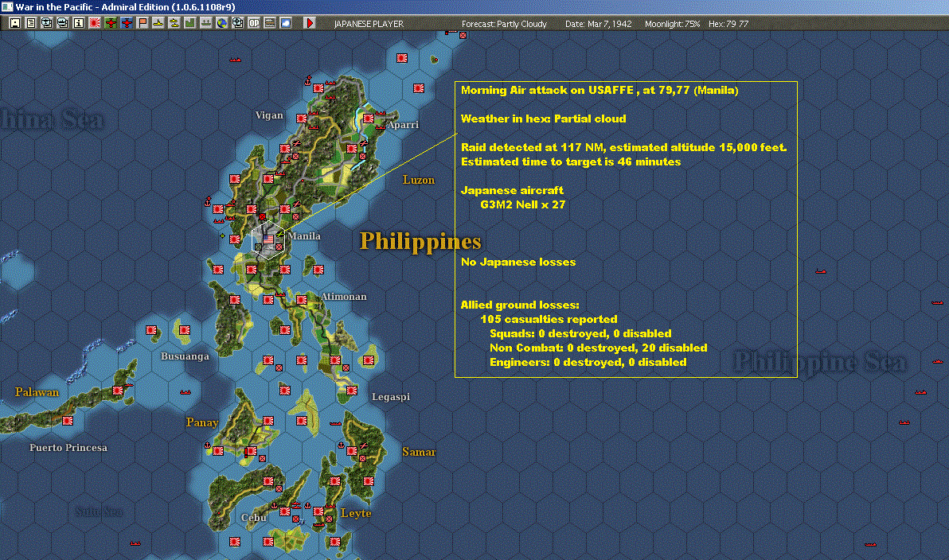Open the Japanese rising sun flag icon
The image size is (949, 560).
coord(95,23)
